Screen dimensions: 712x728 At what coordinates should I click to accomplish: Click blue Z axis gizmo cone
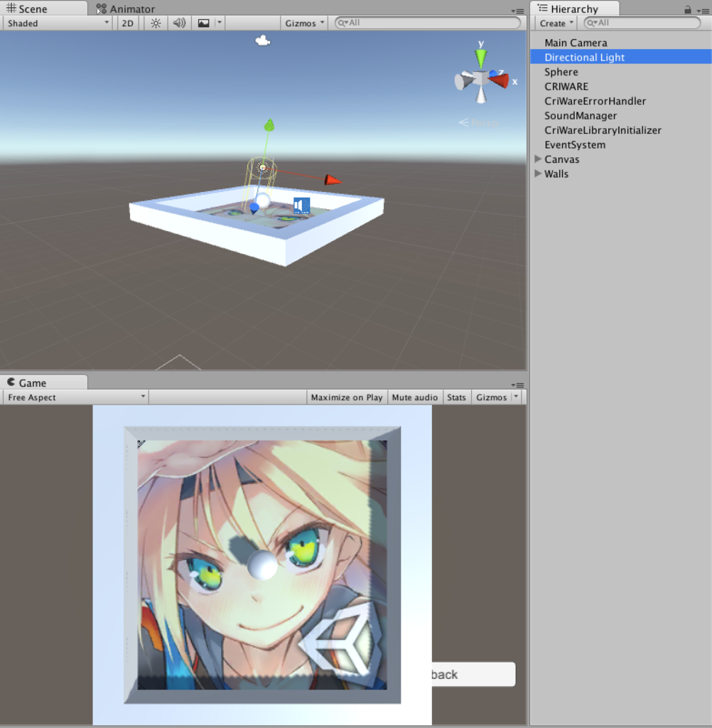493,74
